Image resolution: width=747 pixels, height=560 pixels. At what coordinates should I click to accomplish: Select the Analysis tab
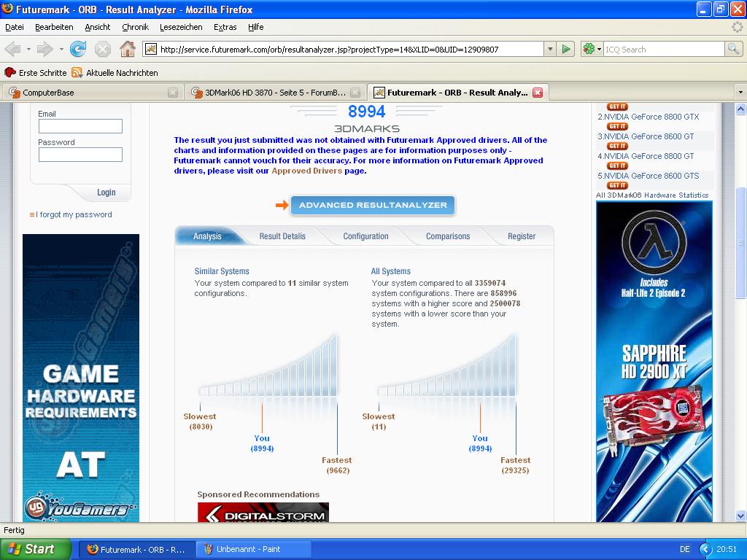coord(207,236)
